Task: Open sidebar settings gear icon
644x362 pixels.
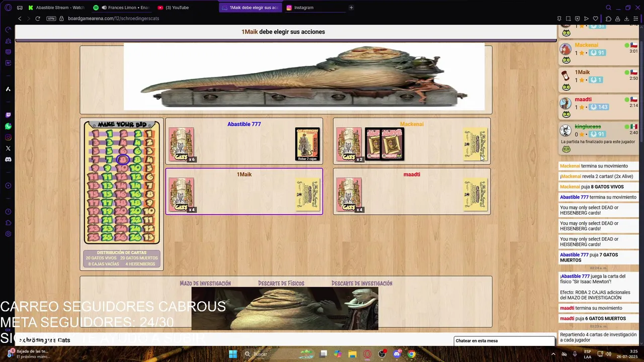Action: (8, 234)
